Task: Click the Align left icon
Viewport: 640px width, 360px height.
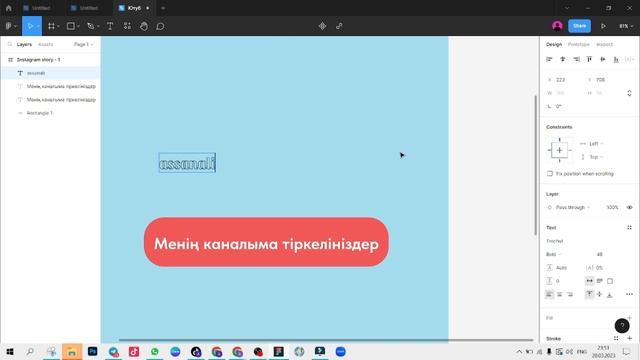Action: (549, 60)
